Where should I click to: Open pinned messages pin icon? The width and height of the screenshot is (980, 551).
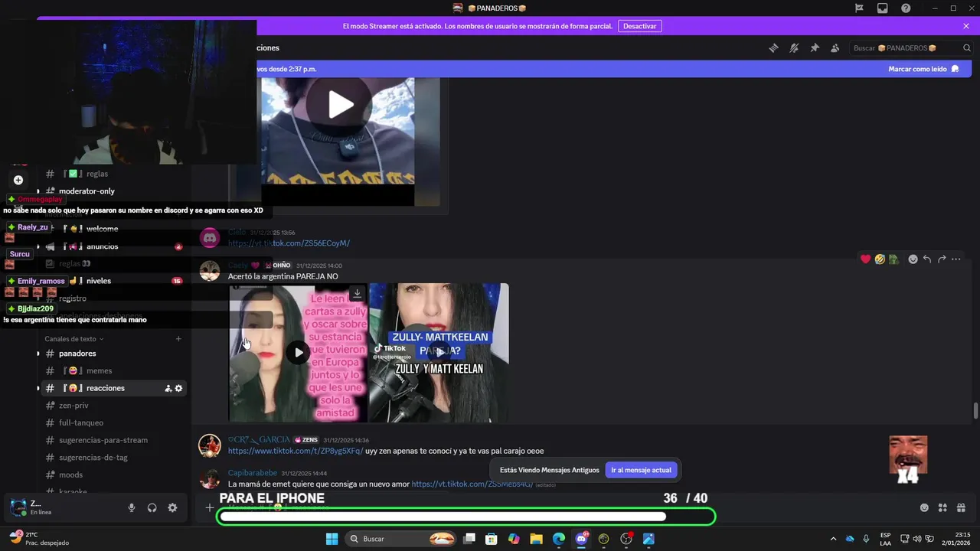click(x=815, y=47)
